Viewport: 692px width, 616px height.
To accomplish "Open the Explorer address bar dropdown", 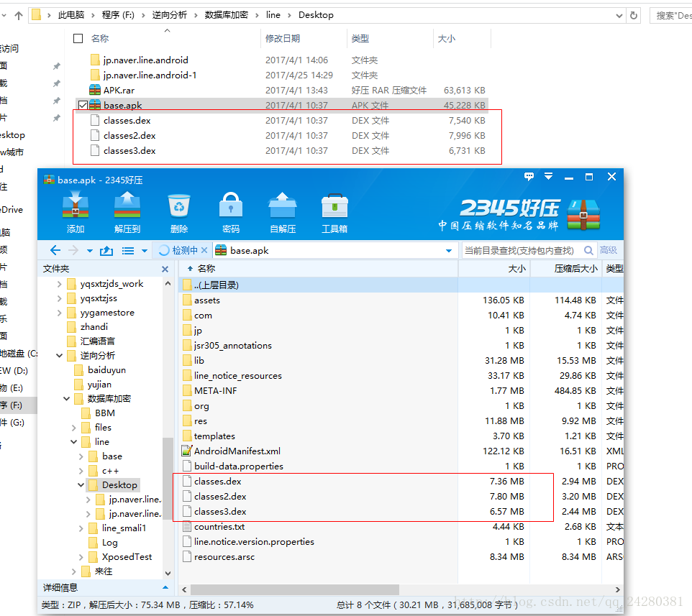I will [x=619, y=16].
